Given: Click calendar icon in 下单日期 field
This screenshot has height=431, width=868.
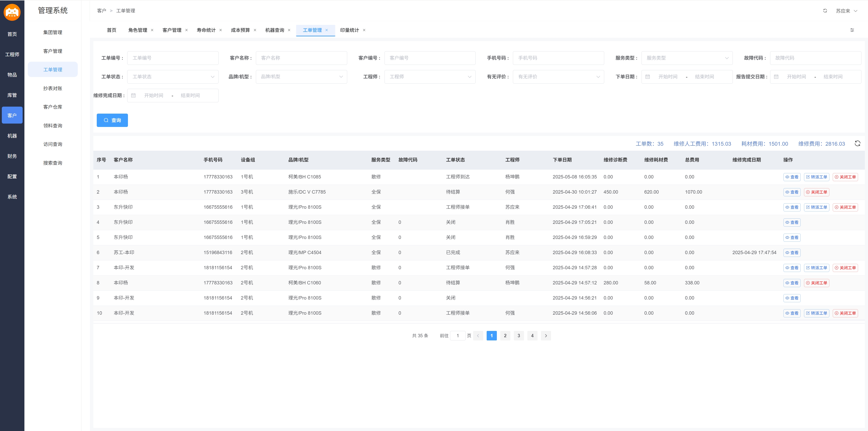Looking at the screenshot, I should click(648, 77).
